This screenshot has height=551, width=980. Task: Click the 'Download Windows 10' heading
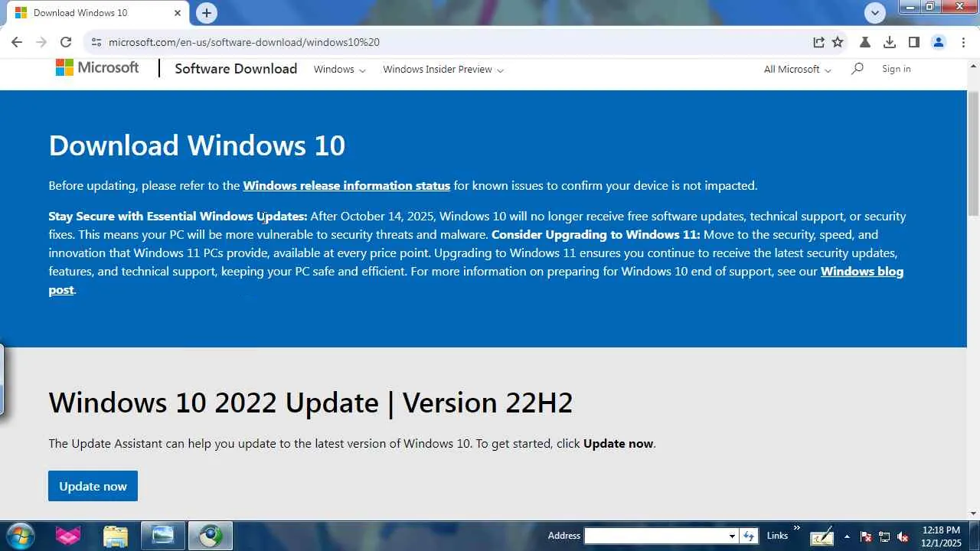[197, 145]
